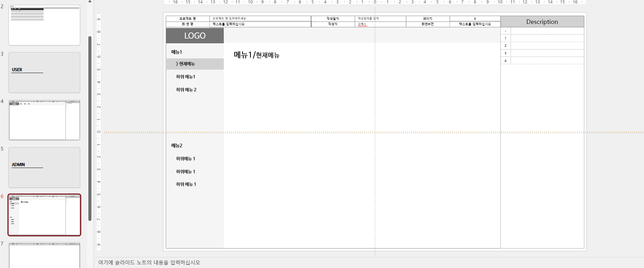Select the 메뉴1/현재메뉴 page title text

[257, 55]
